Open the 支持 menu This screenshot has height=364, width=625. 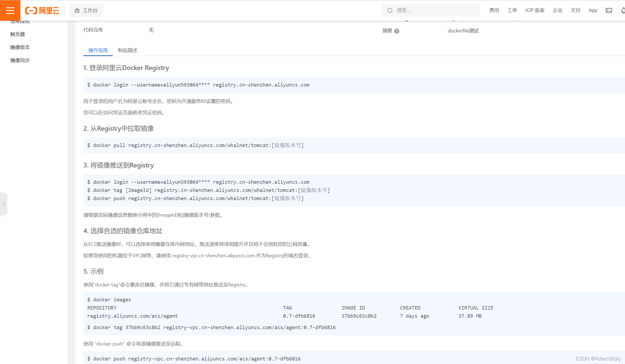575,10
